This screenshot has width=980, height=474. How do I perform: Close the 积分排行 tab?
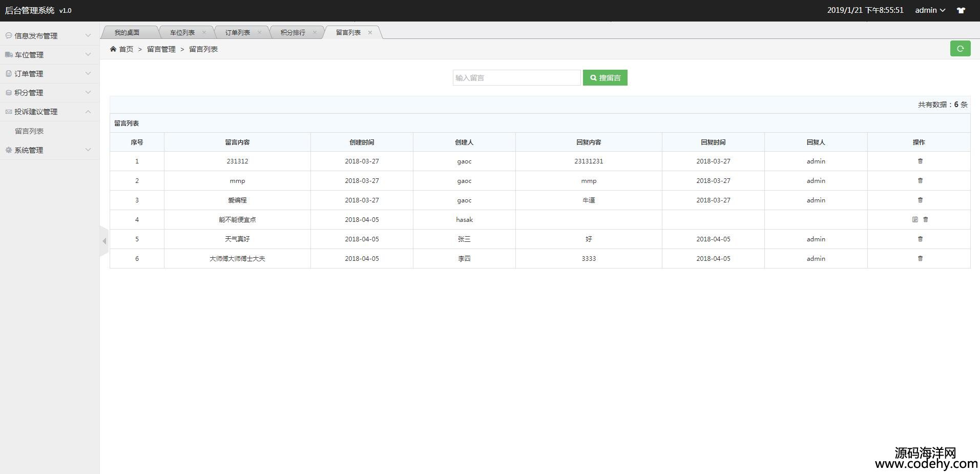[x=315, y=32]
